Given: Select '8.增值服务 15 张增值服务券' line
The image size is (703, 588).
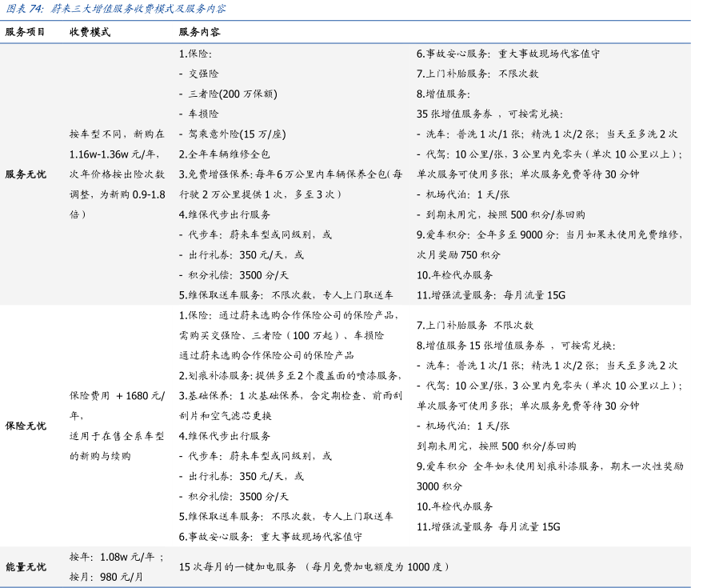Looking at the screenshot, I should tap(516, 346).
